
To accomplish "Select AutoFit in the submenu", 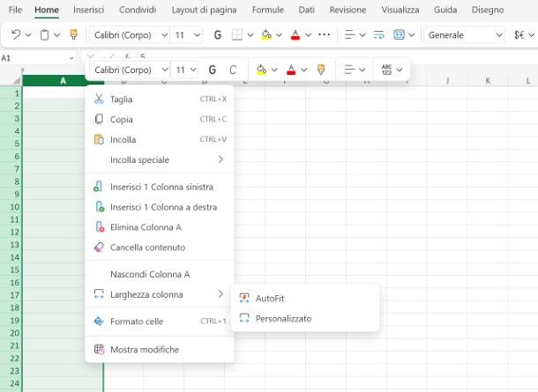I will [x=305, y=299].
